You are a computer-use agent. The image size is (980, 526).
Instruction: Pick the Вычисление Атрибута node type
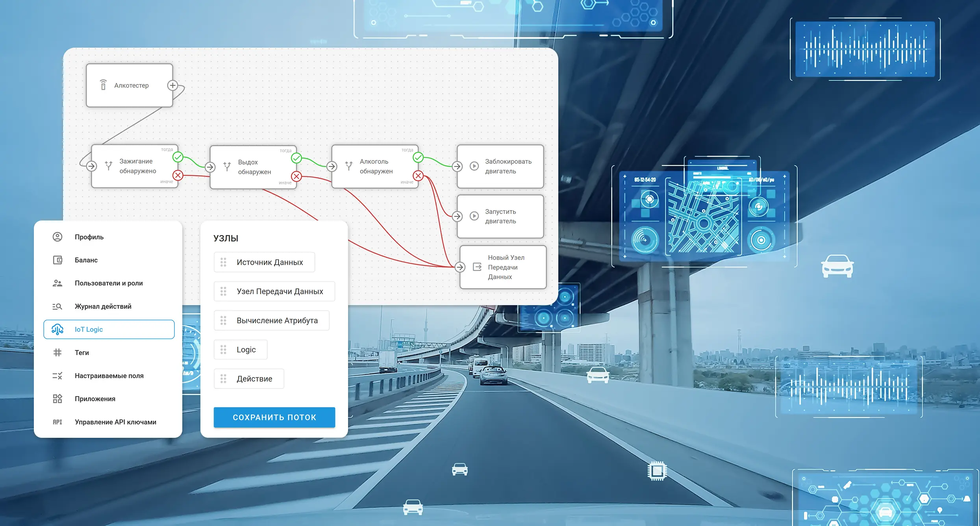[272, 320]
